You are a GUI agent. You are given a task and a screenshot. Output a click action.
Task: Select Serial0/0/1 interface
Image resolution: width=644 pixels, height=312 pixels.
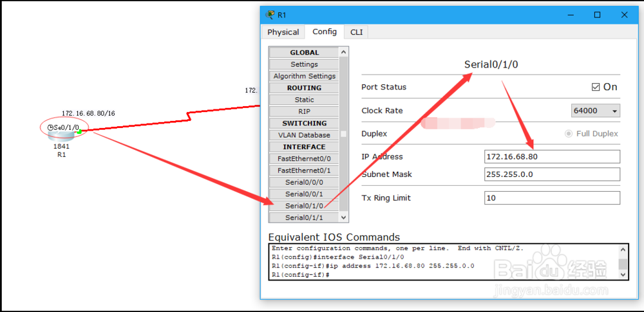304,194
